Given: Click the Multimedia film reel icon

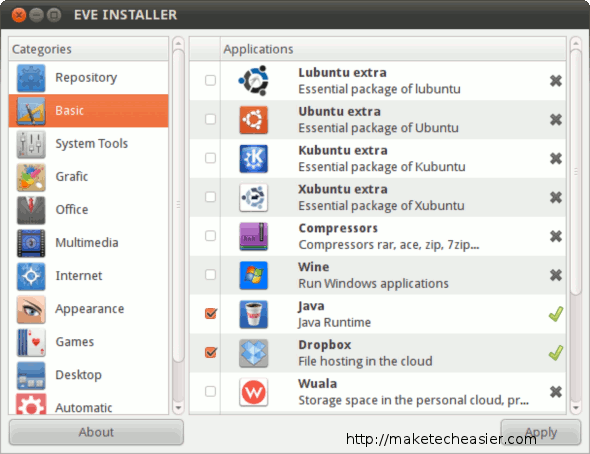Looking at the screenshot, I should pos(31,243).
